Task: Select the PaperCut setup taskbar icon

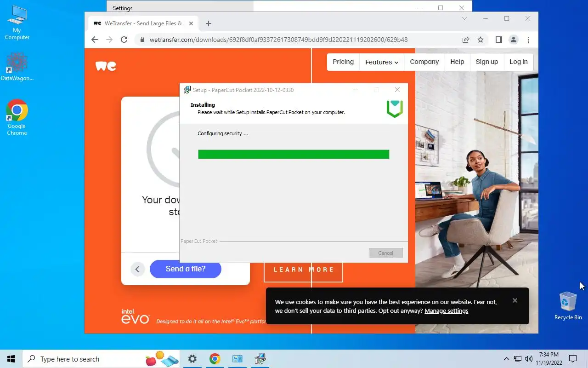Action: [260, 359]
